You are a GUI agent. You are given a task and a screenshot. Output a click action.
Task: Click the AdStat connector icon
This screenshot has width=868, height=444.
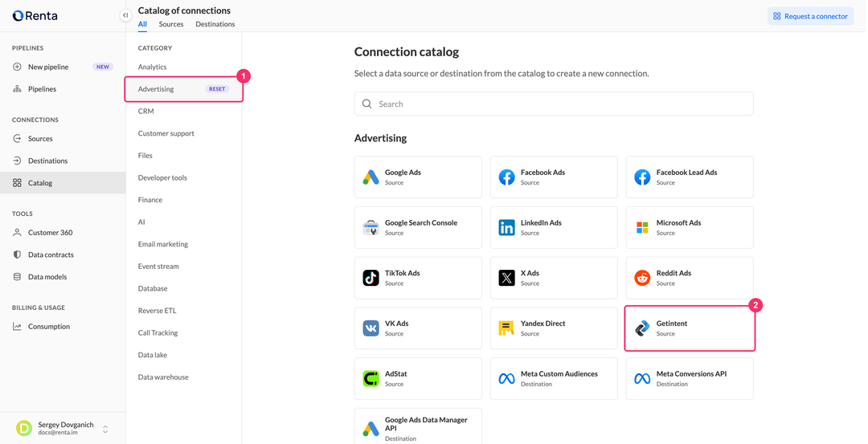(371, 378)
